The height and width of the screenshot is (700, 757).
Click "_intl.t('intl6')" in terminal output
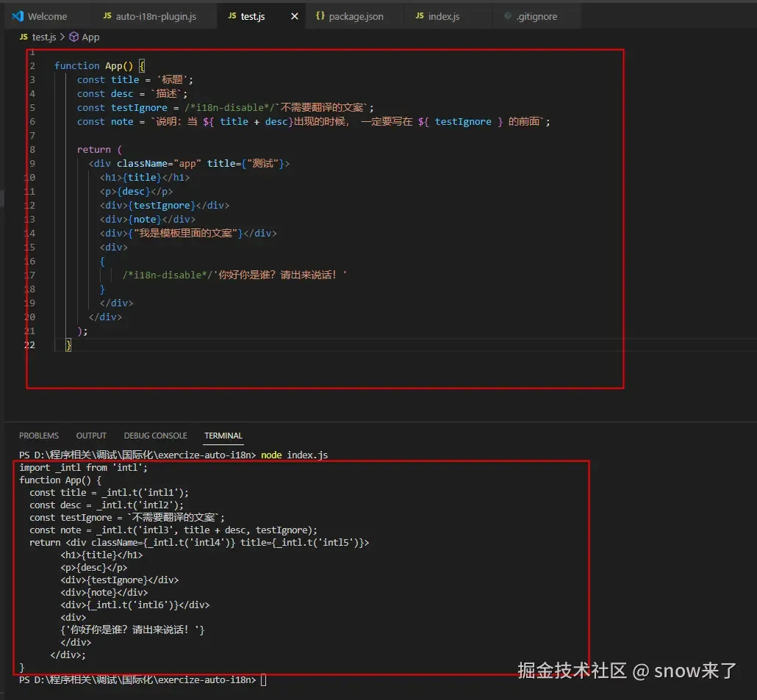coord(134,605)
